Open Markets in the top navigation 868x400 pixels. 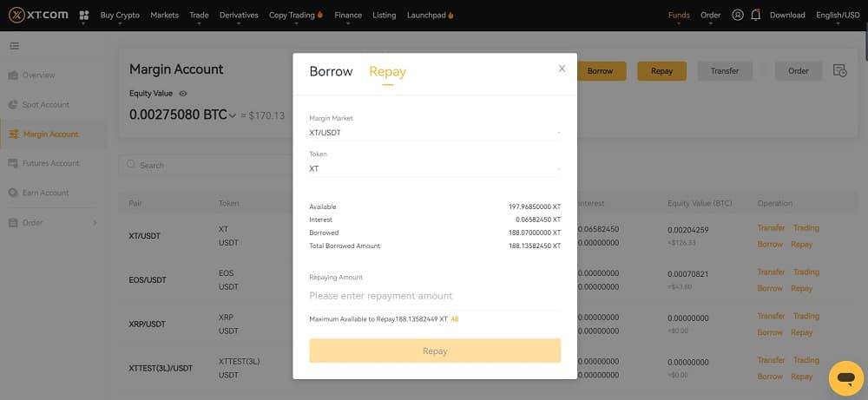pos(164,15)
